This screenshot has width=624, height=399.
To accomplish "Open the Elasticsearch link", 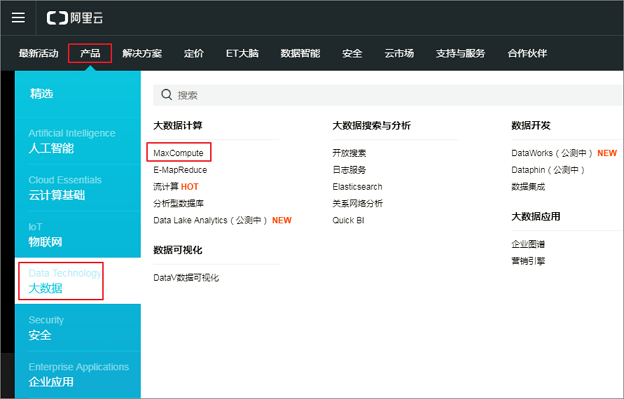I will click(x=357, y=187).
